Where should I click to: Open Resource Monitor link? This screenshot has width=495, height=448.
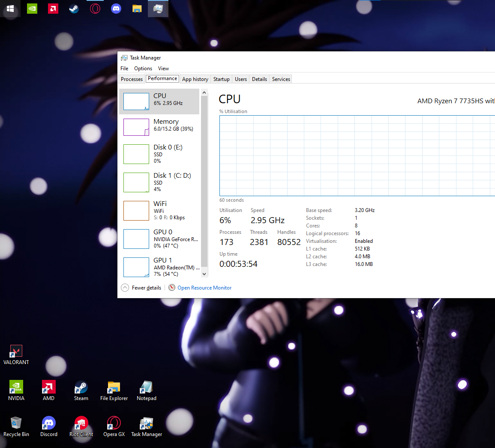204,288
